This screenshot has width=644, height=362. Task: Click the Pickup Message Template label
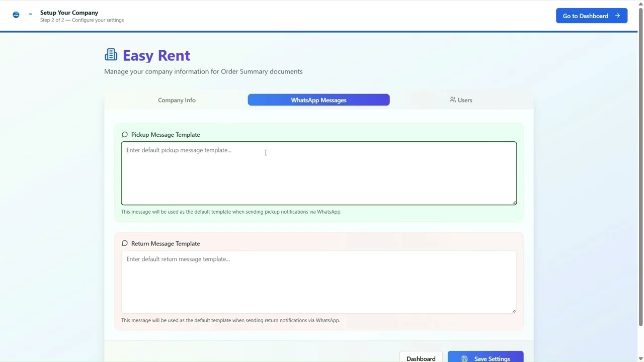pyautogui.click(x=166, y=135)
